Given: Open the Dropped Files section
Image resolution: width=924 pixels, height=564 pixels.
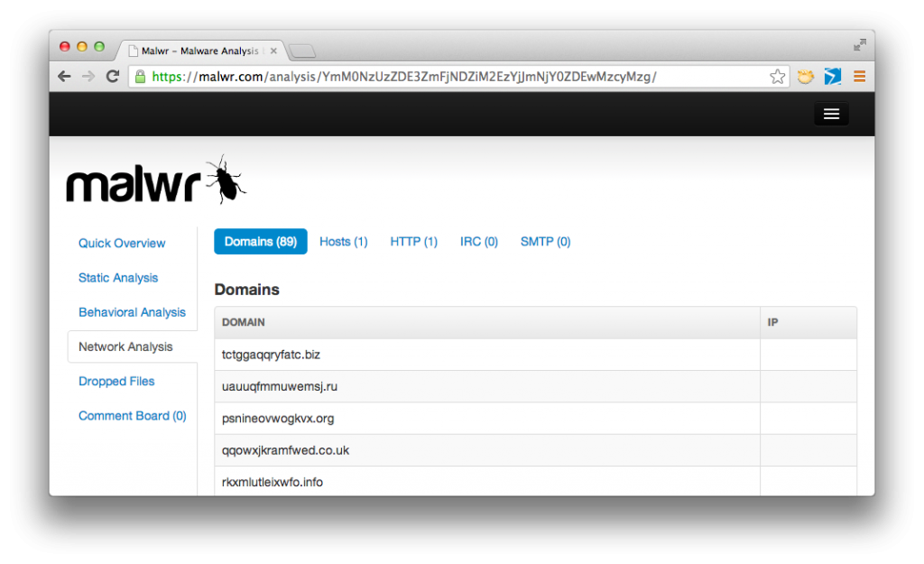Looking at the screenshot, I should point(116,382).
